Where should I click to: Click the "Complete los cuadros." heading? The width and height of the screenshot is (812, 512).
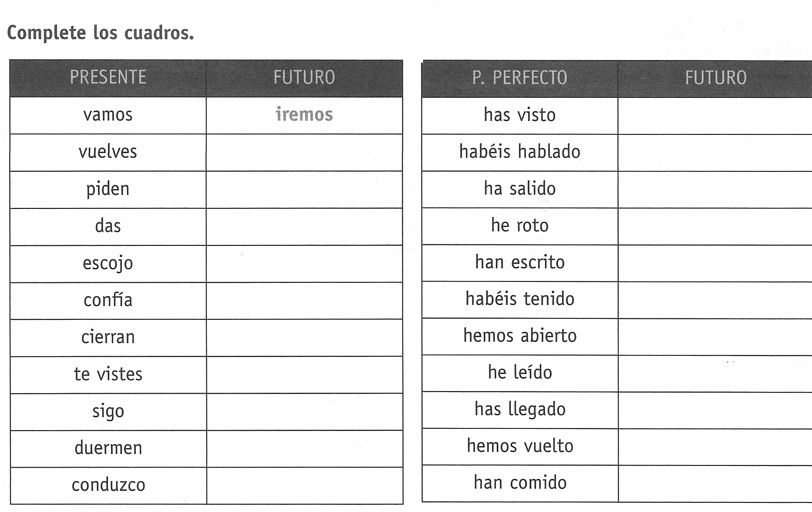click(101, 33)
